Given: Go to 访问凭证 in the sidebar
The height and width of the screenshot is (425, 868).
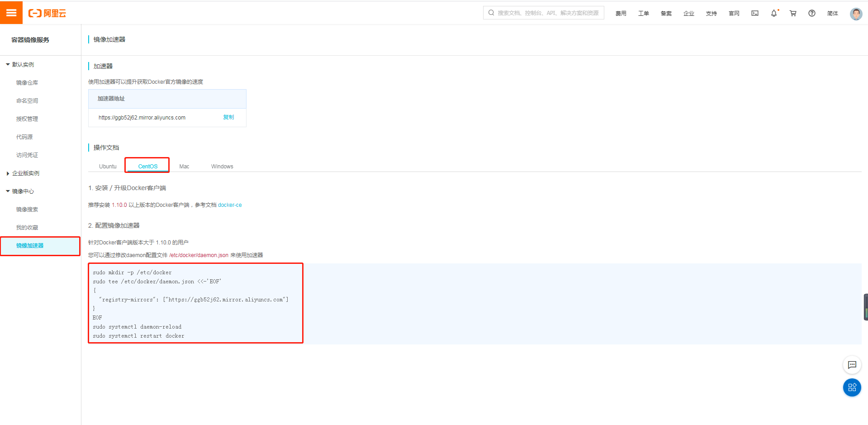Looking at the screenshot, I should click(27, 155).
